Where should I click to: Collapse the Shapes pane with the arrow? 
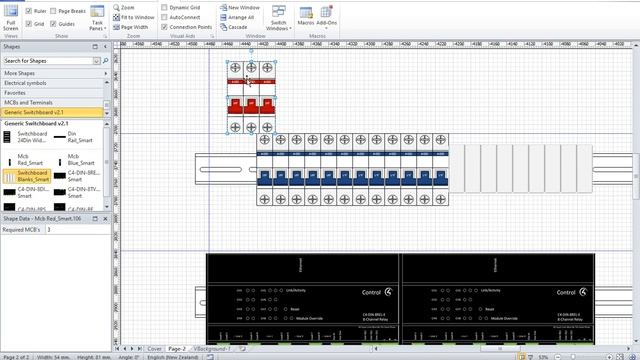(x=105, y=47)
